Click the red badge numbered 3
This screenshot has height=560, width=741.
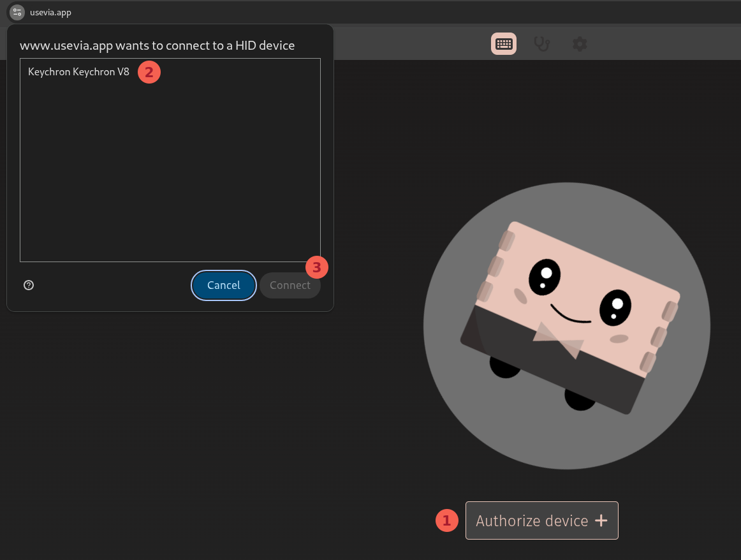[x=317, y=267]
